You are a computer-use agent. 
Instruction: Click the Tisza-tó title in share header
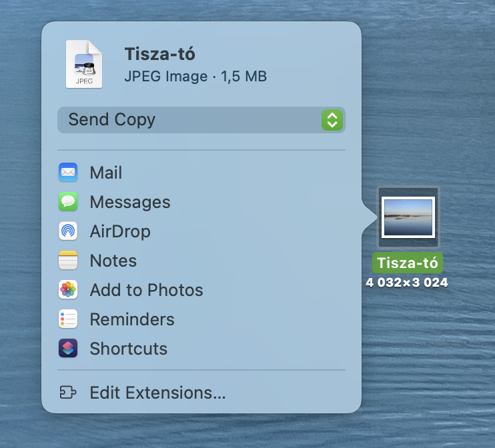(x=159, y=54)
